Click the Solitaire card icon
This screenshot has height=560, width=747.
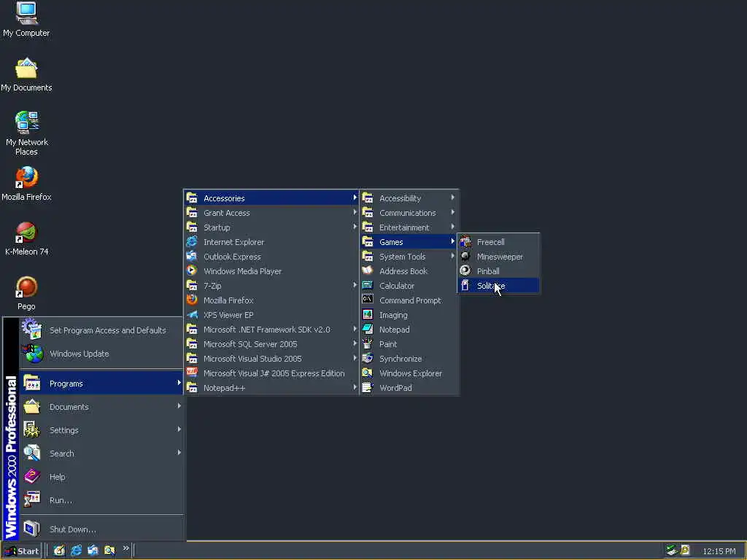pos(465,285)
